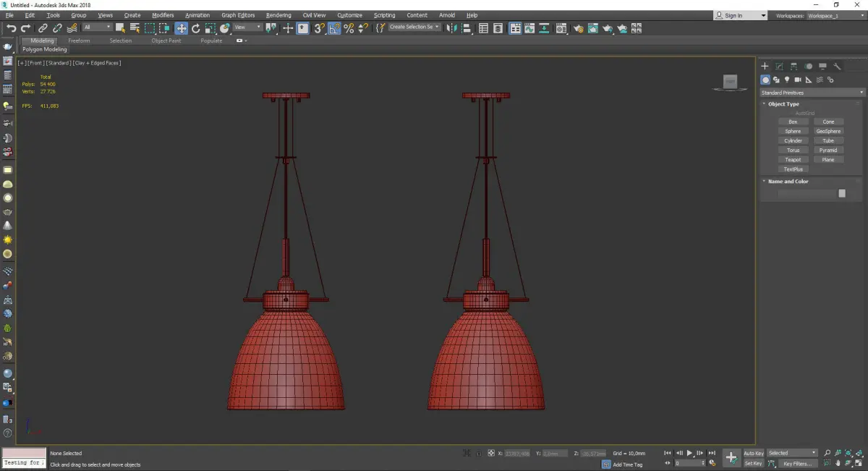Click the TextPlus object type button

(x=793, y=169)
